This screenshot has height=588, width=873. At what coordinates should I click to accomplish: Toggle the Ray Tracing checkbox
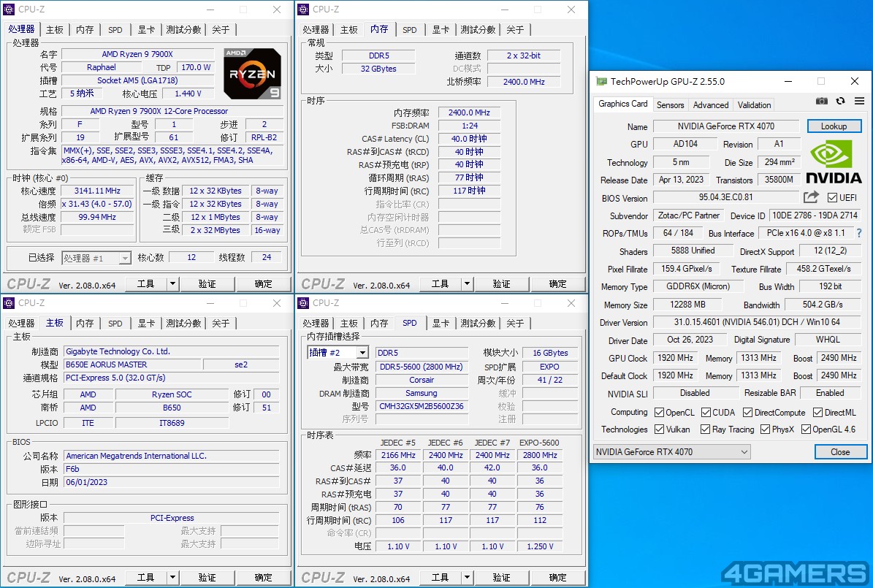click(x=706, y=429)
